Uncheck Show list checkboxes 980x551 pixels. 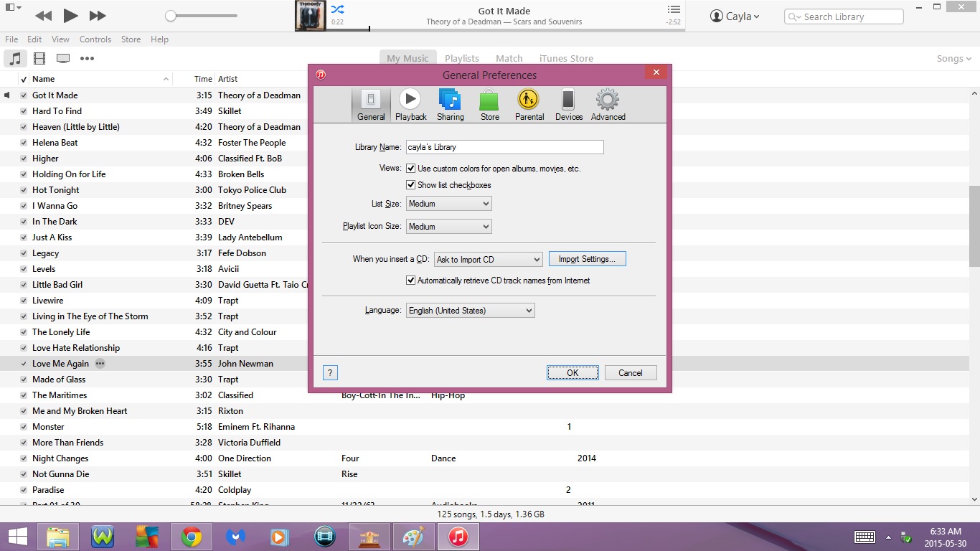[411, 185]
